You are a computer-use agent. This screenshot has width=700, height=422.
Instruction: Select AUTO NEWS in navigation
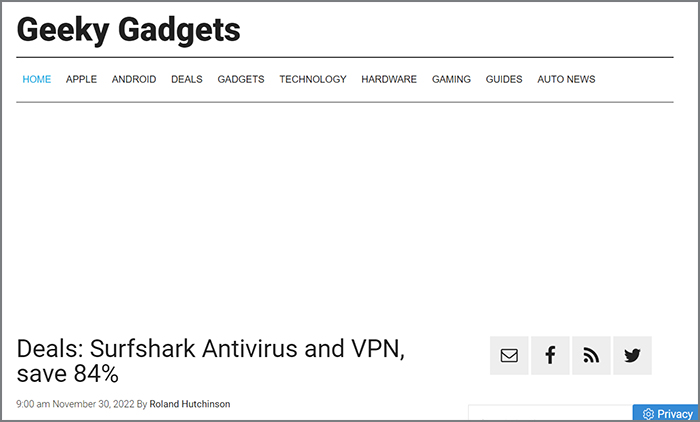tap(566, 79)
